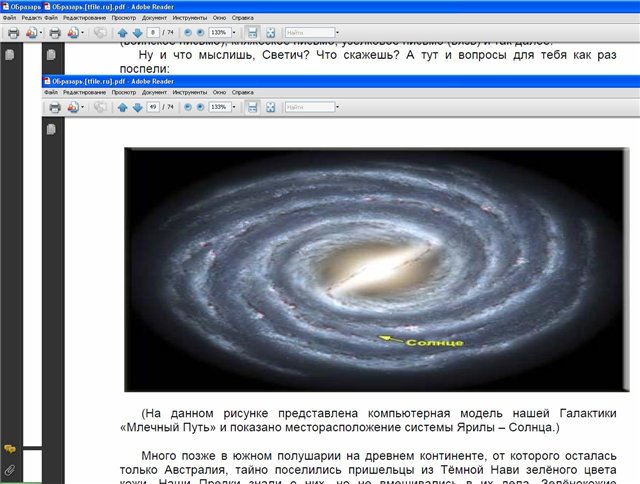Click the 133% zoom field in page 49 window
This screenshot has height=484, width=640.
coord(220,107)
